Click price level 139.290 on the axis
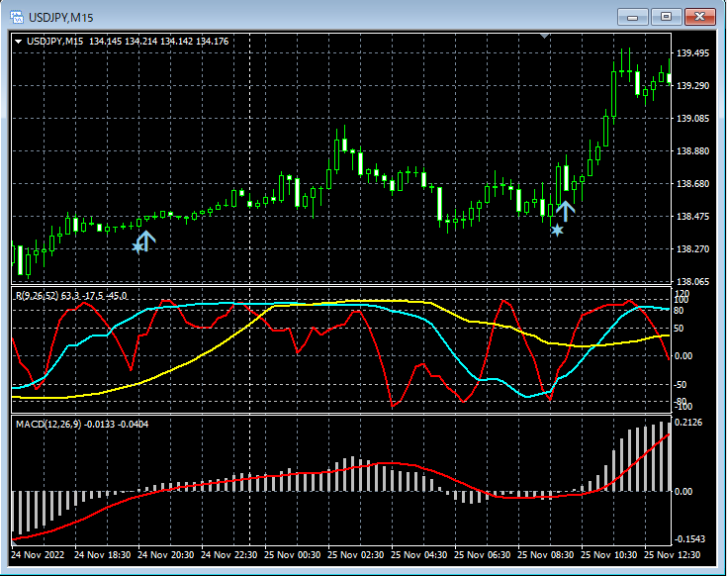The image size is (728, 576). (x=692, y=86)
